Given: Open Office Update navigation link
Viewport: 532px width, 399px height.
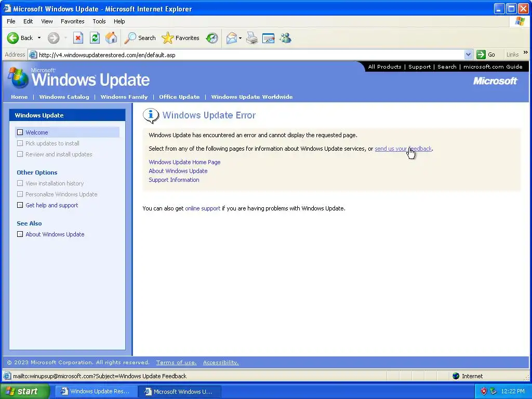Looking at the screenshot, I should point(179,97).
